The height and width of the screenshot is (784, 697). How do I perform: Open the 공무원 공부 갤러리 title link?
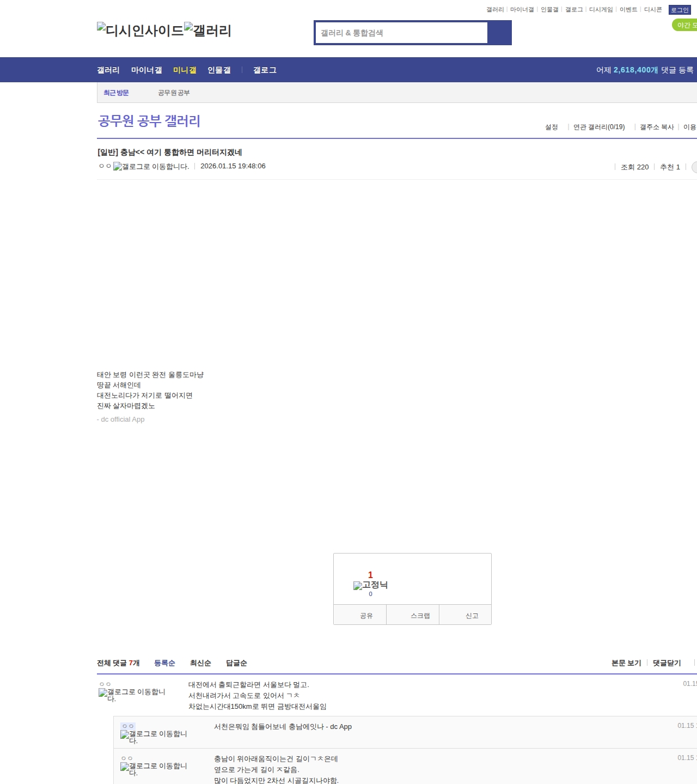tap(149, 121)
